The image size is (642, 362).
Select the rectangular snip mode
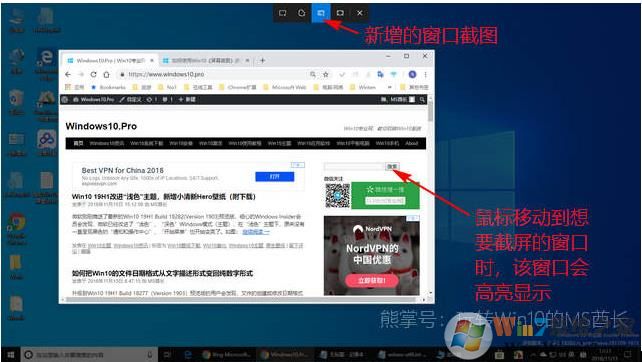(x=283, y=13)
